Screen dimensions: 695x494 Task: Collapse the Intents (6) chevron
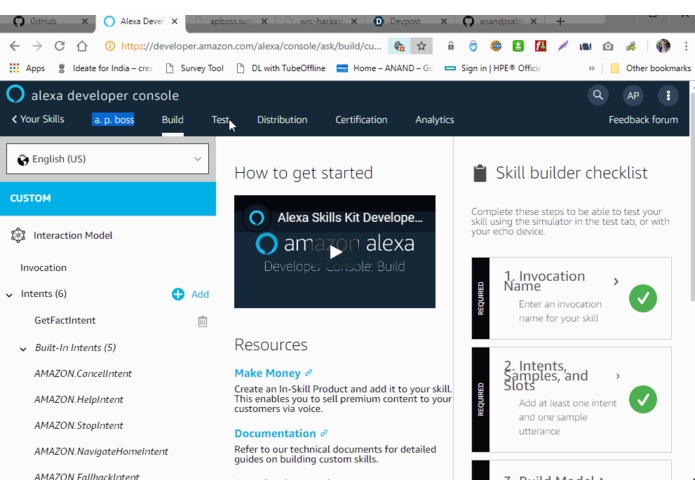[9, 295]
